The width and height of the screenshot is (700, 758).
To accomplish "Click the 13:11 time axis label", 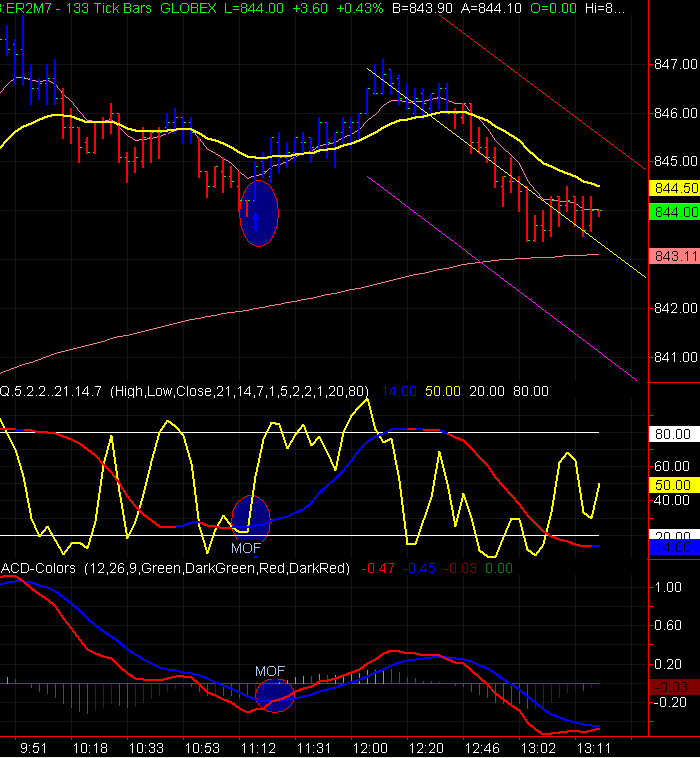I will tap(594, 749).
